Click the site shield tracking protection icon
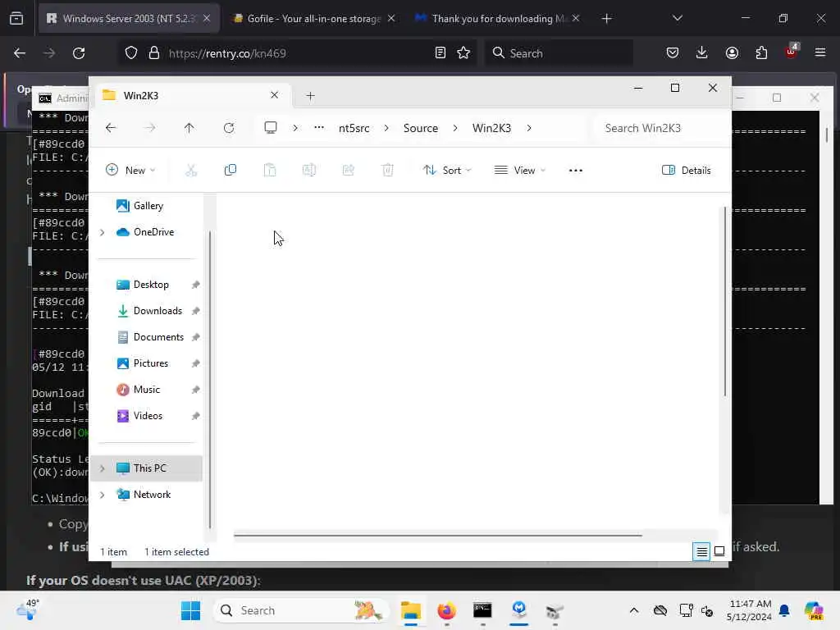840x630 pixels. click(131, 53)
